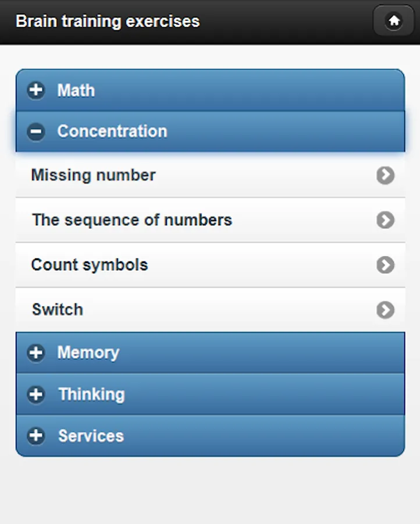Click arrow icon on Switch row
The width and height of the screenshot is (420, 524).
(385, 310)
